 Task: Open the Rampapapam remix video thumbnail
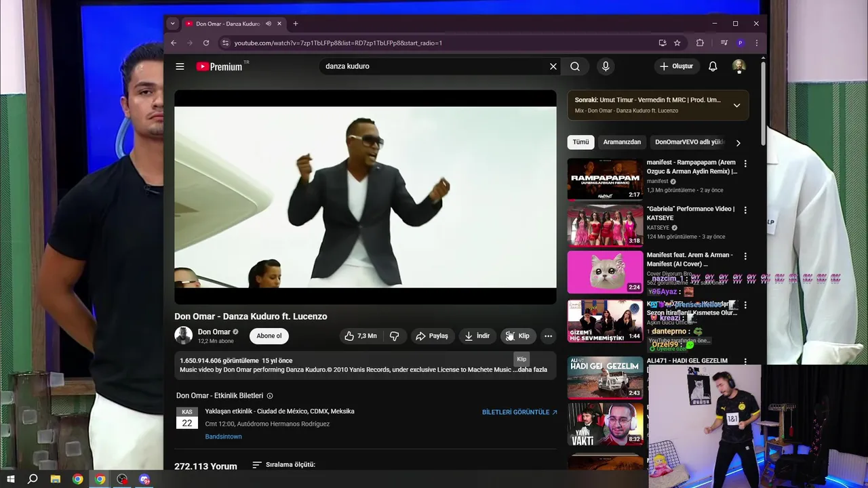[x=605, y=179]
